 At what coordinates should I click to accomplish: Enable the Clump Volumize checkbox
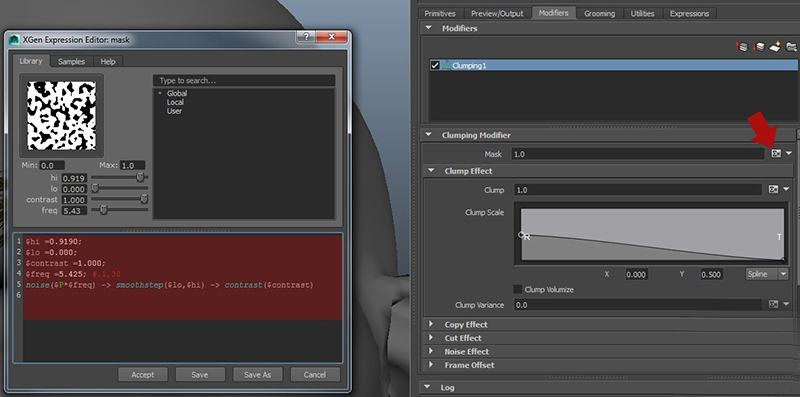pos(517,289)
